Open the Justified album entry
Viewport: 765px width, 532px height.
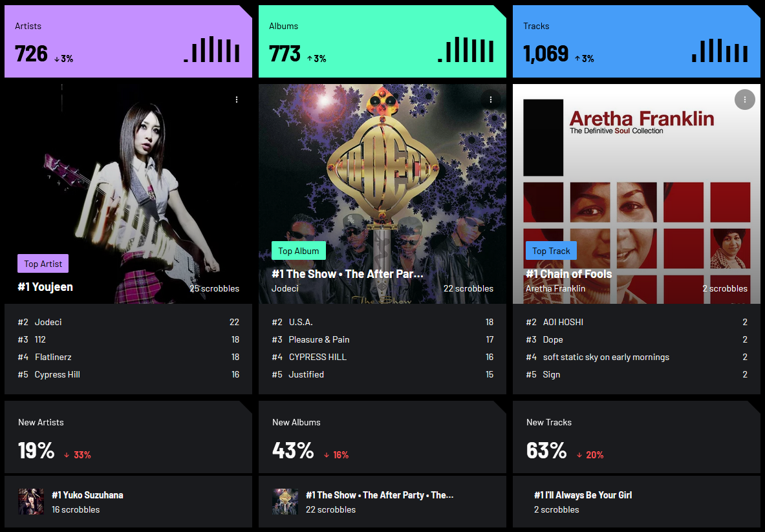pos(306,374)
